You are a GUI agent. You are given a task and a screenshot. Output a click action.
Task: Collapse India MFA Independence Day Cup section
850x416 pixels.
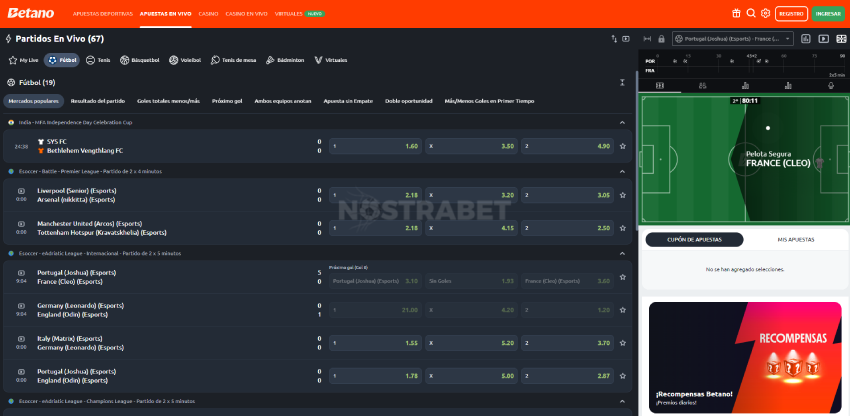coord(622,123)
